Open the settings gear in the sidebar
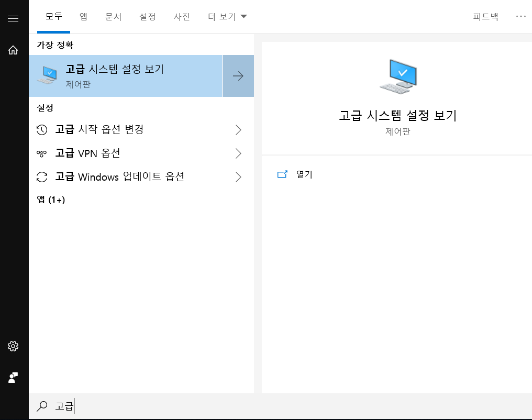Viewport: 532px width, 420px height. point(13,346)
